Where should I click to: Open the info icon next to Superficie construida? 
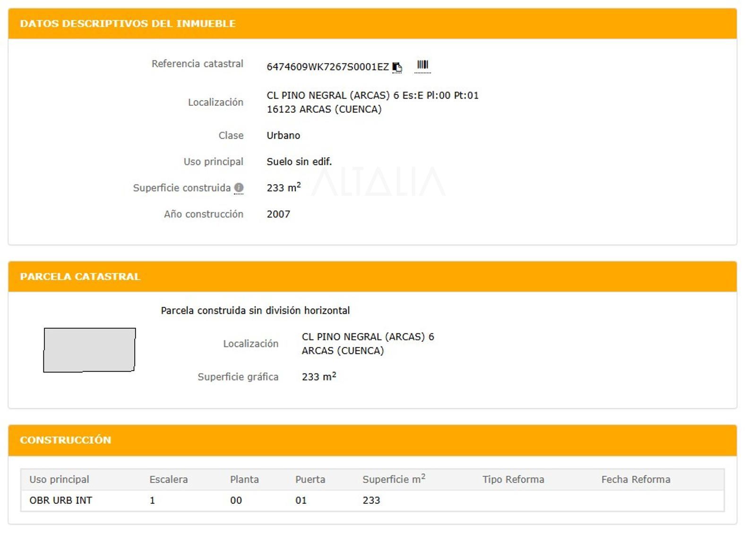coord(239,188)
